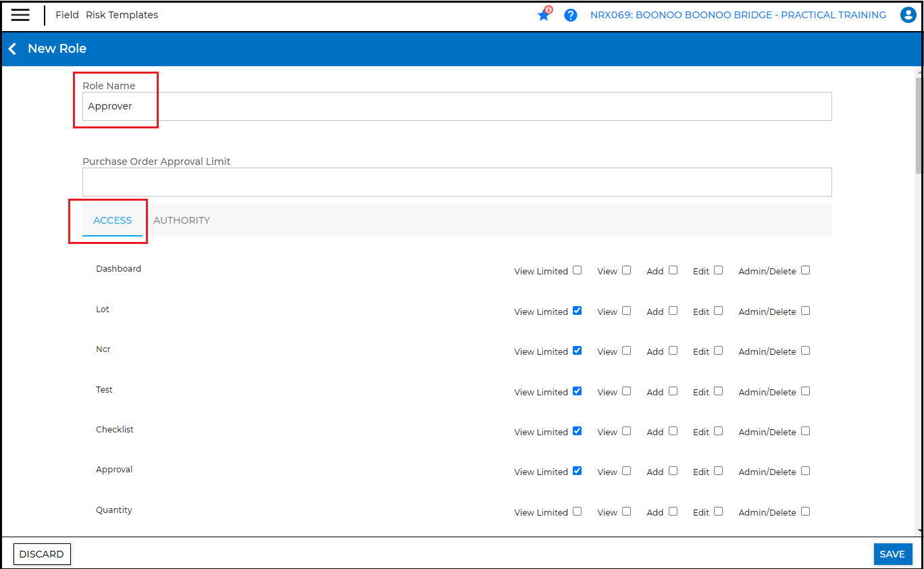The width and height of the screenshot is (924, 569).
Task: Enable Edit for Ncr
Action: pyautogui.click(x=718, y=351)
